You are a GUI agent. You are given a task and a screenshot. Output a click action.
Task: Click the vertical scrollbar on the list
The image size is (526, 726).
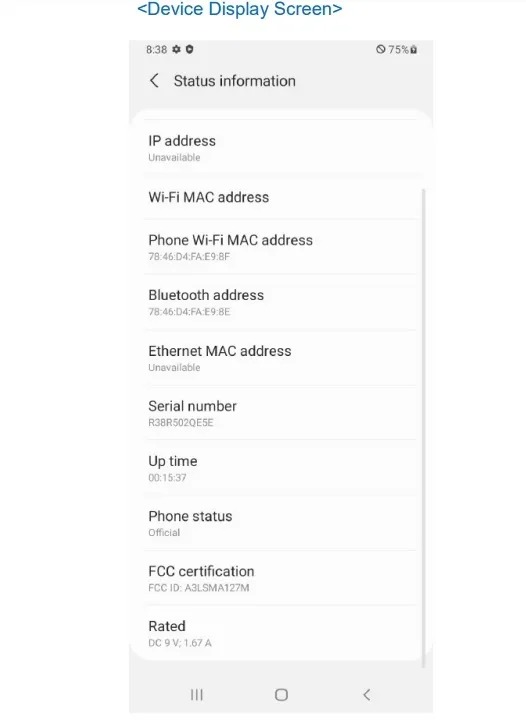[423, 428]
